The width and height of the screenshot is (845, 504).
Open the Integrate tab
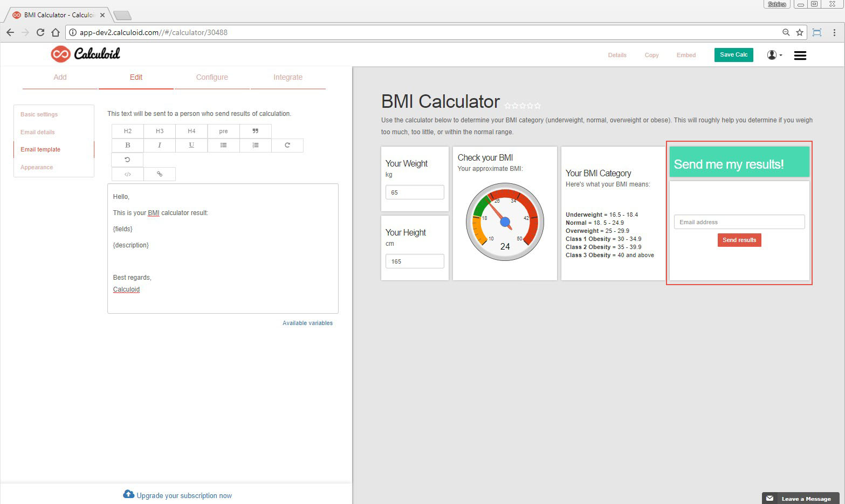click(288, 78)
